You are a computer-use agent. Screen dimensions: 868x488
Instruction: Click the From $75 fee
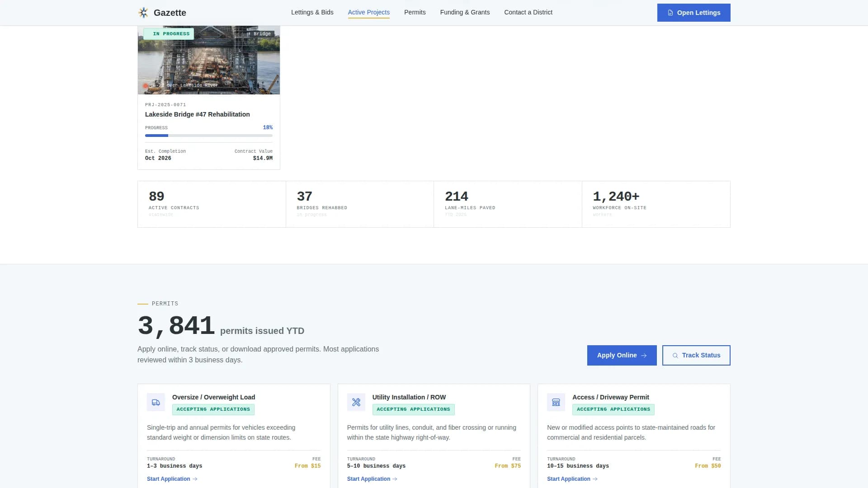point(508,466)
